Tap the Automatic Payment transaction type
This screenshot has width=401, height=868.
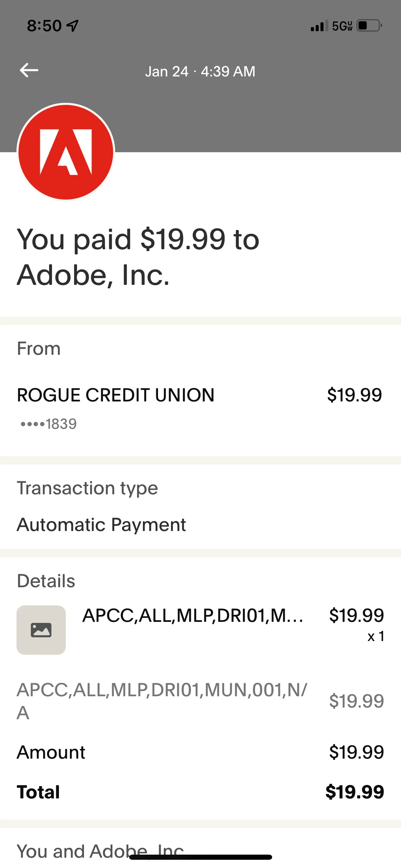click(101, 525)
